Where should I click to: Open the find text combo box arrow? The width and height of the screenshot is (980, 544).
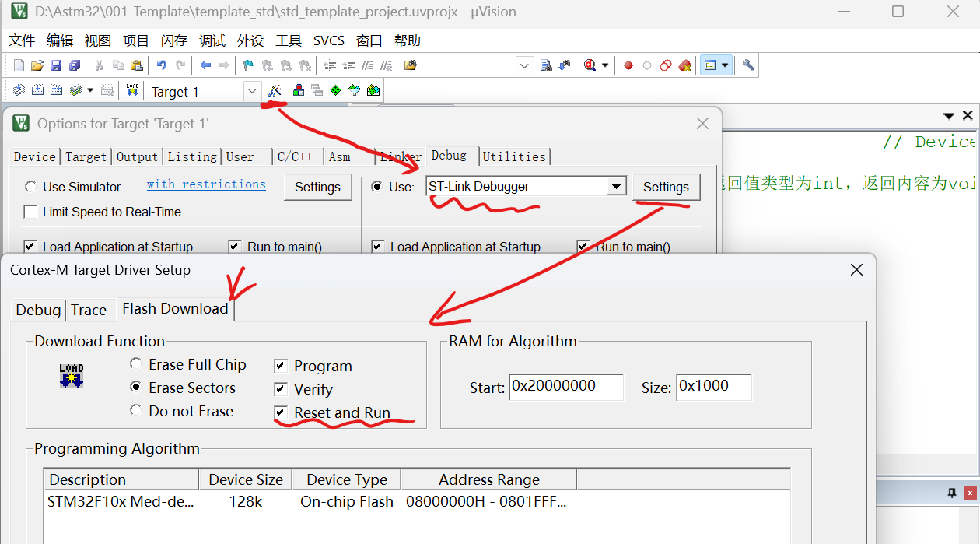(524, 65)
